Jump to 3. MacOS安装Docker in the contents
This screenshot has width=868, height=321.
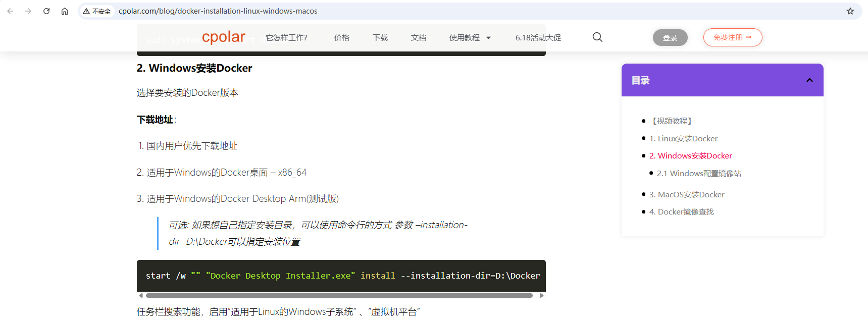coord(687,195)
